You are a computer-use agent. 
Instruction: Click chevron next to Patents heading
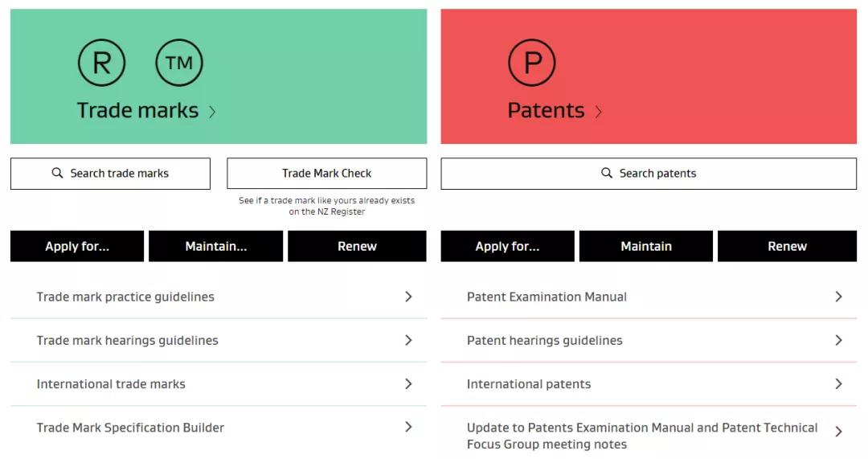click(599, 112)
